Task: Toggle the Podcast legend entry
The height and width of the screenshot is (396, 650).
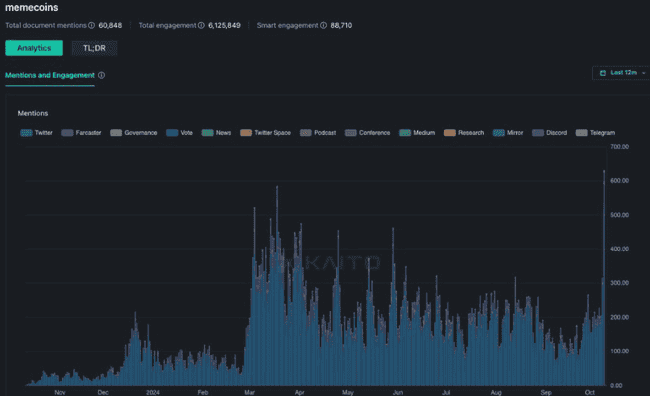Action: click(x=318, y=133)
